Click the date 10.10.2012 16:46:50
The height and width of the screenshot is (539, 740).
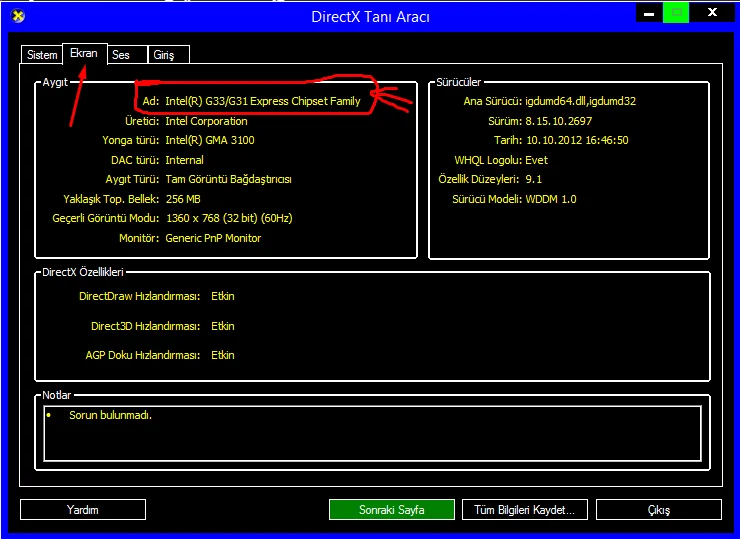coord(577,140)
